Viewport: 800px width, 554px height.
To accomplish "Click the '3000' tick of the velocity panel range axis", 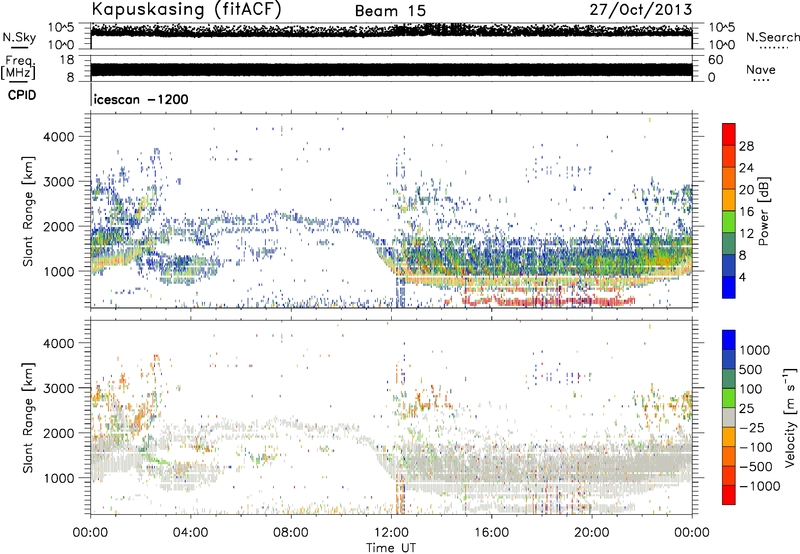I will pos(59,388).
